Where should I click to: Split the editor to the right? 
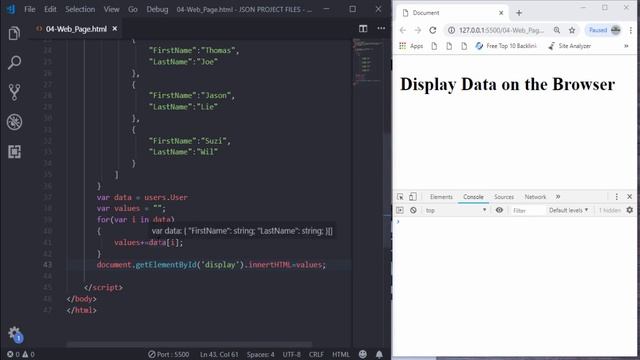363,29
